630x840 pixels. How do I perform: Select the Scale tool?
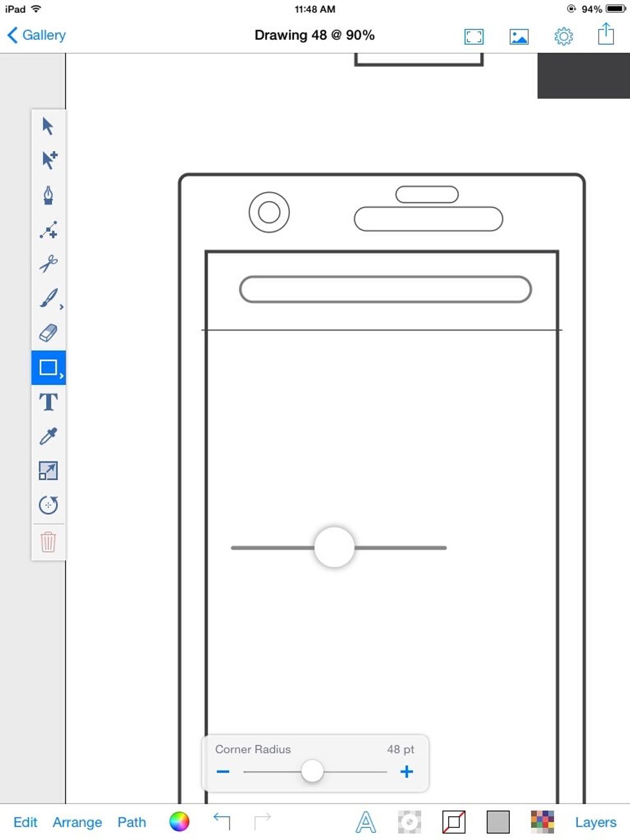coord(48,470)
